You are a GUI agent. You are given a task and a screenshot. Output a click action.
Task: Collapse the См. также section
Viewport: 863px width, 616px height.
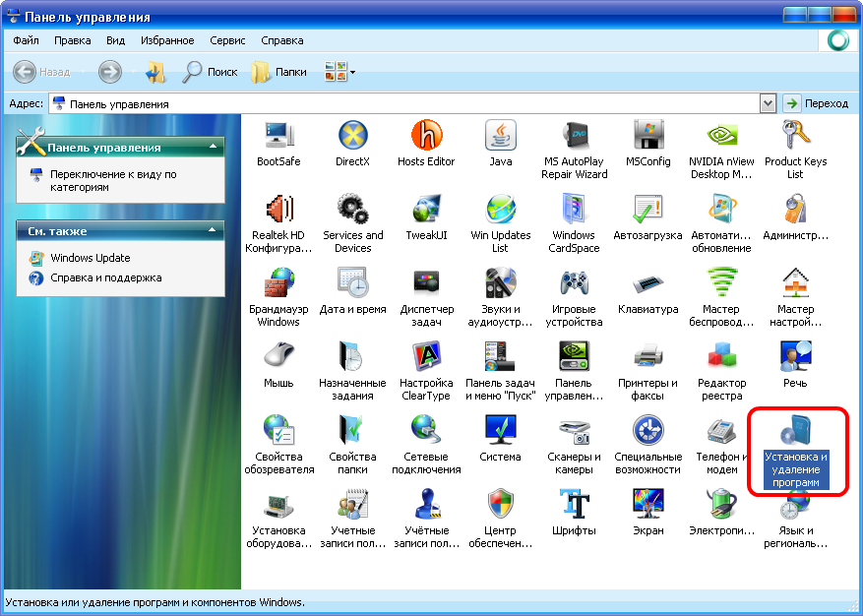tap(212, 231)
